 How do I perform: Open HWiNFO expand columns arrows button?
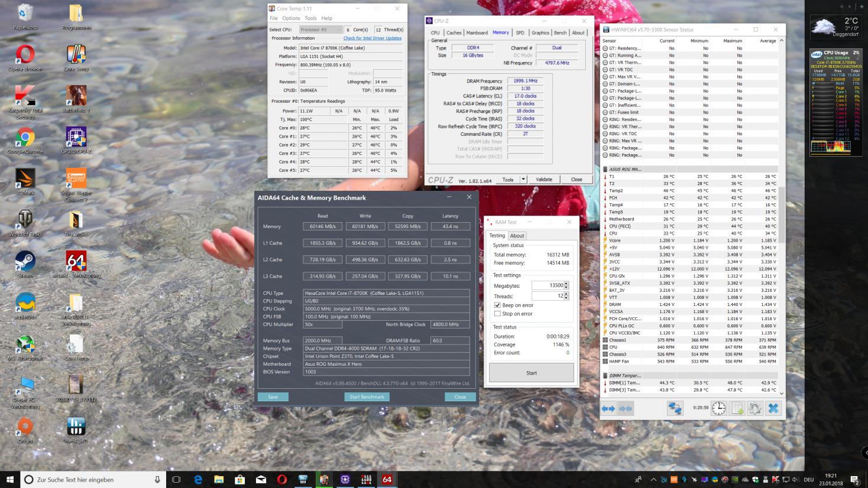click(x=608, y=408)
